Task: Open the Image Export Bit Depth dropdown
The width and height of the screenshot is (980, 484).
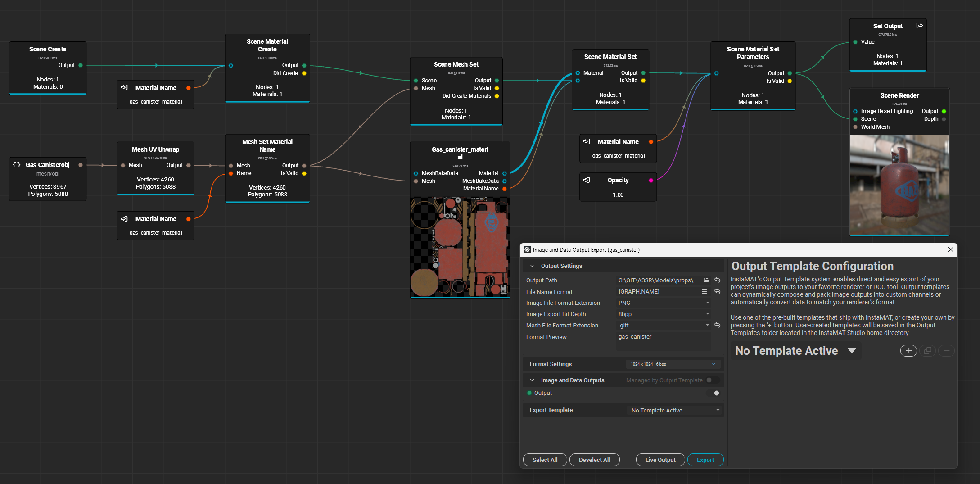Action: (x=664, y=314)
